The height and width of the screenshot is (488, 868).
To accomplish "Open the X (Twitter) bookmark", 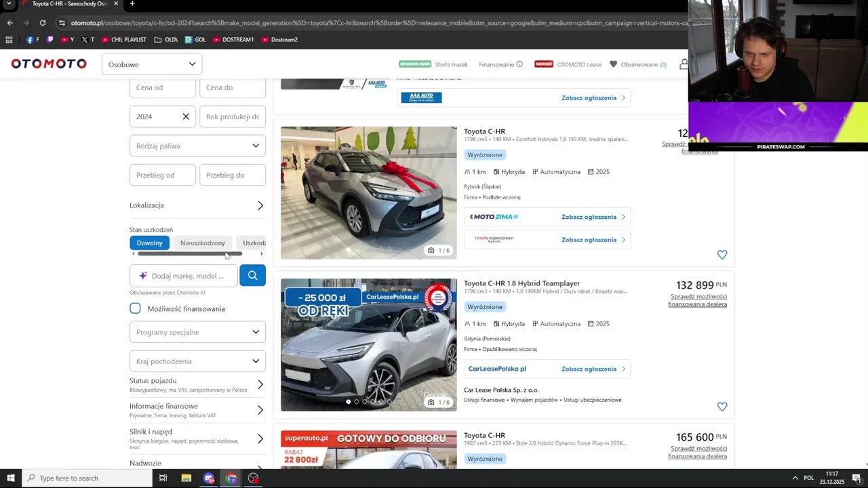I will 88,39.
